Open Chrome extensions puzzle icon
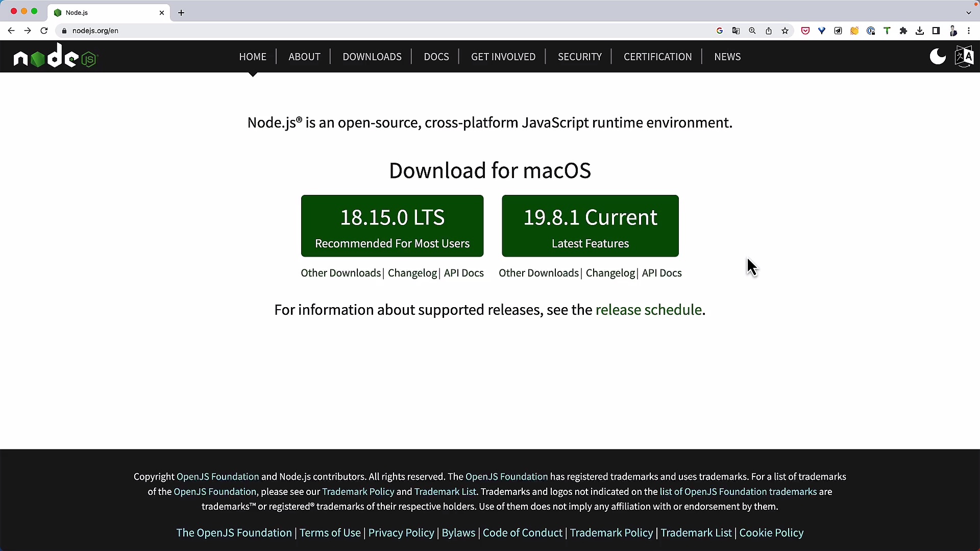This screenshot has height=551, width=980. click(x=903, y=31)
